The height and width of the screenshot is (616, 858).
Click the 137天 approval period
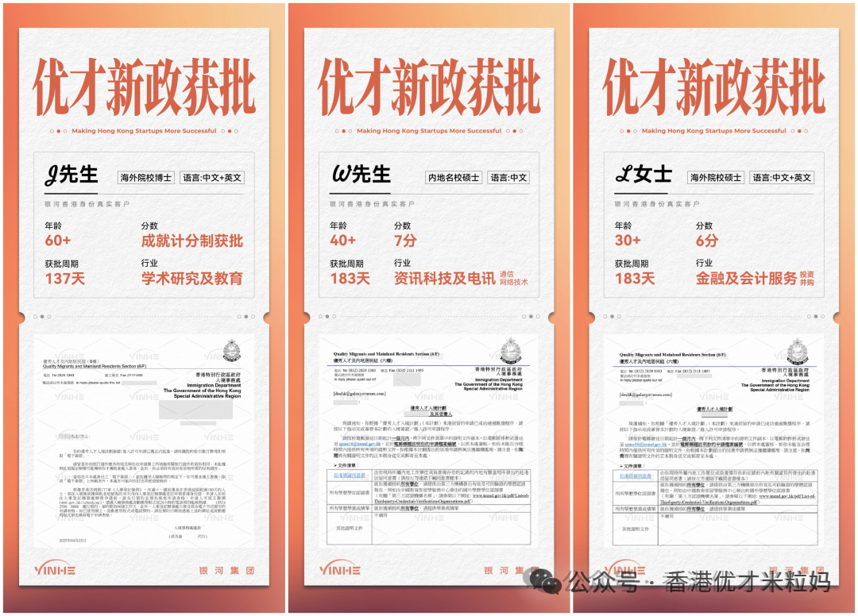click(x=65, y=279)
